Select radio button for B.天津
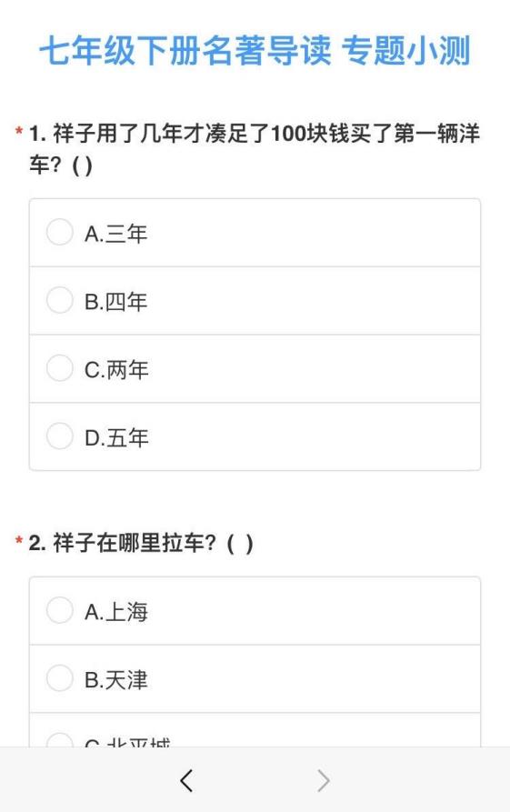 [59, 677]
